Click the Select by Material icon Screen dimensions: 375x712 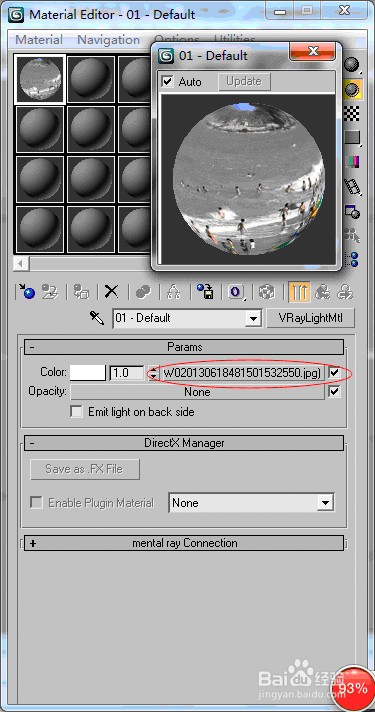352,235
